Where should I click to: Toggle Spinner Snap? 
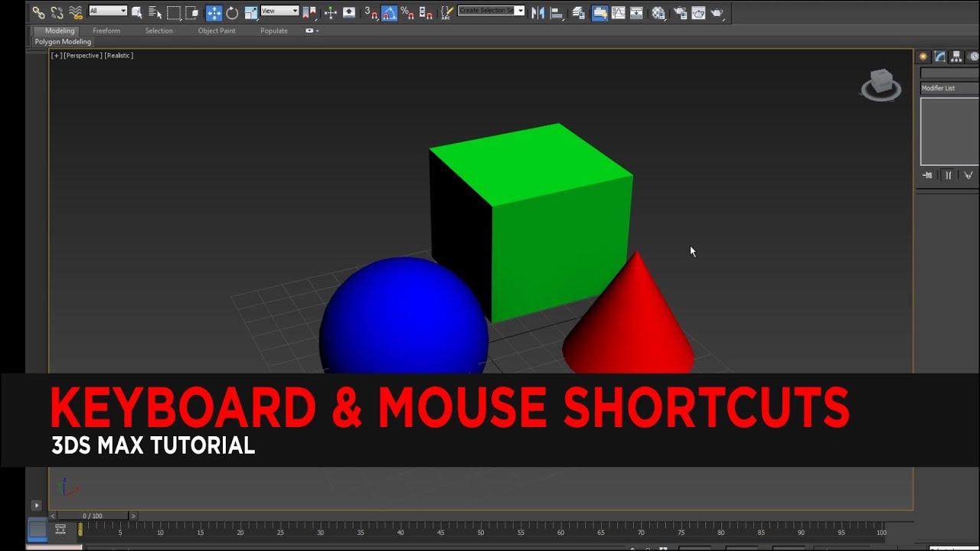[426, 12]
